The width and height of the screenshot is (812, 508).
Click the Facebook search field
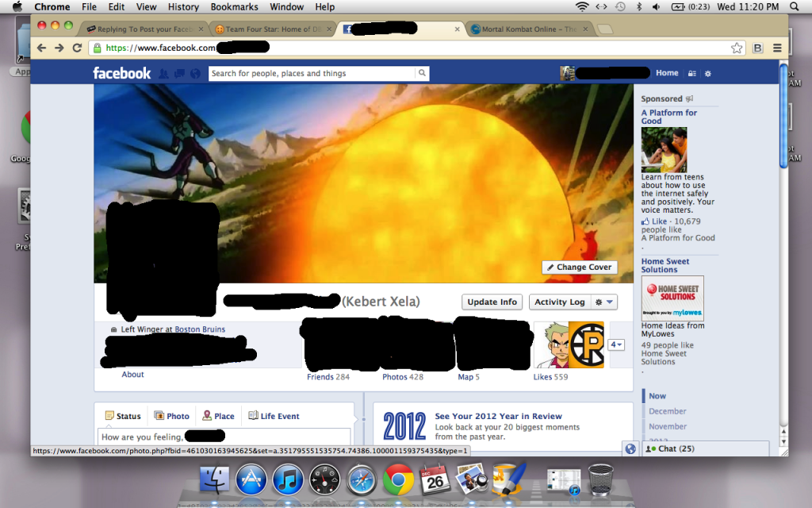coord(312,73)
